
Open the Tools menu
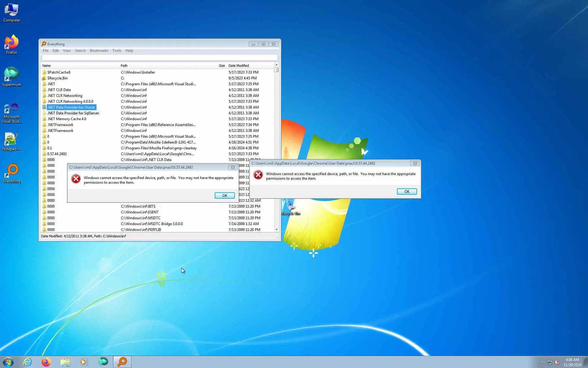117,51
